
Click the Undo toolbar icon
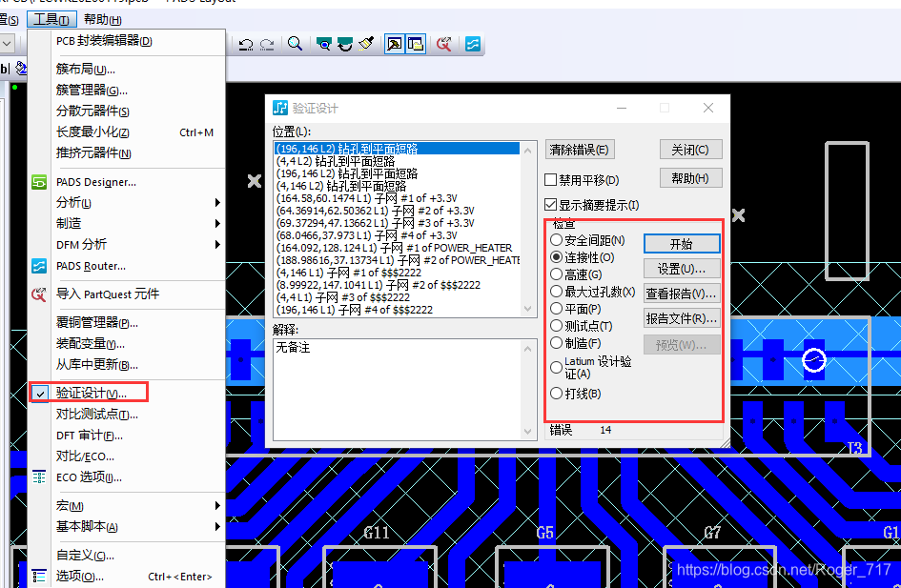coord(246,44)
